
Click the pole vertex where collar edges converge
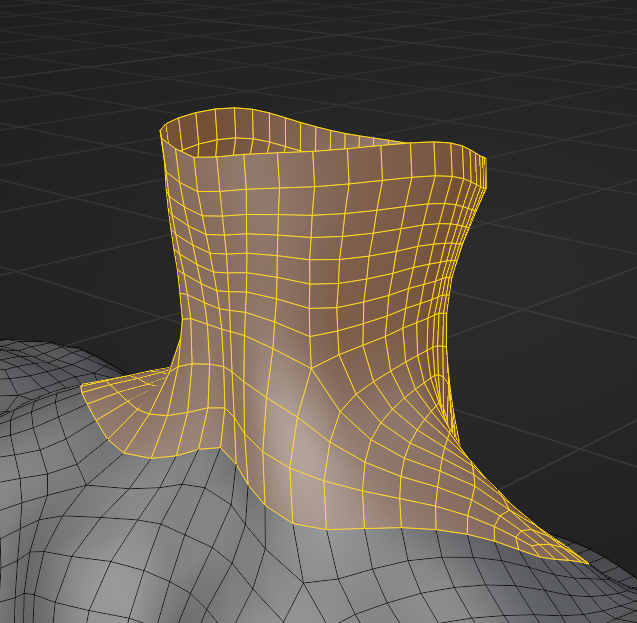point(311,368)
